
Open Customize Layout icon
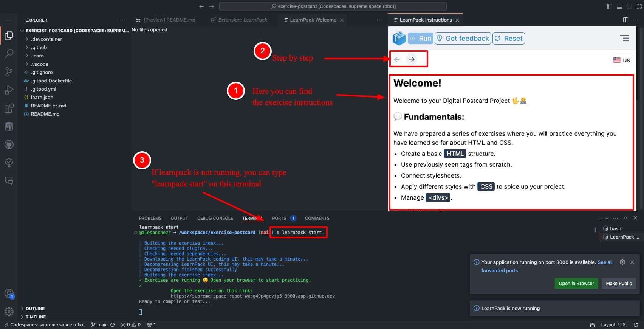click(639, 6)
